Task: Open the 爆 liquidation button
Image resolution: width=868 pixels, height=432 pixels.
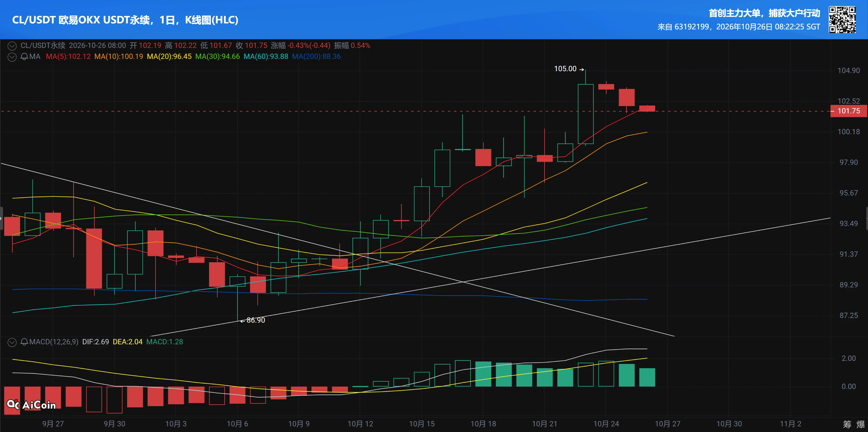Action: click(861, 424)
